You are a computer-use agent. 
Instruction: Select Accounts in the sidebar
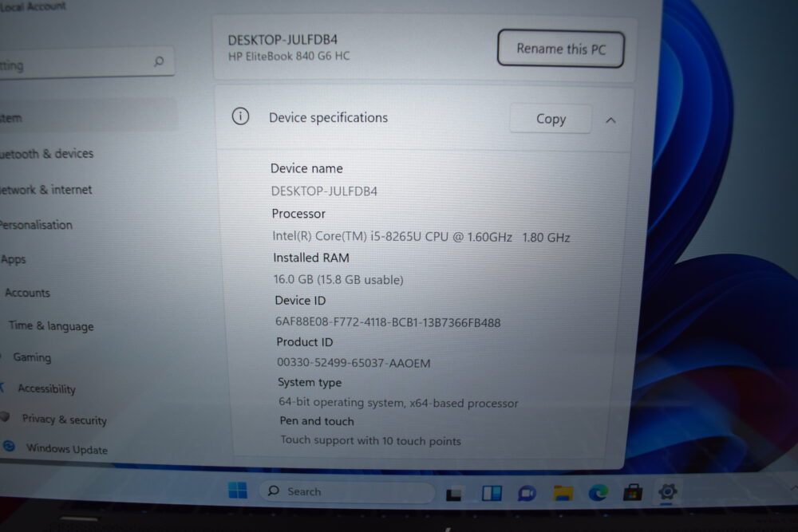coord(27,293)
